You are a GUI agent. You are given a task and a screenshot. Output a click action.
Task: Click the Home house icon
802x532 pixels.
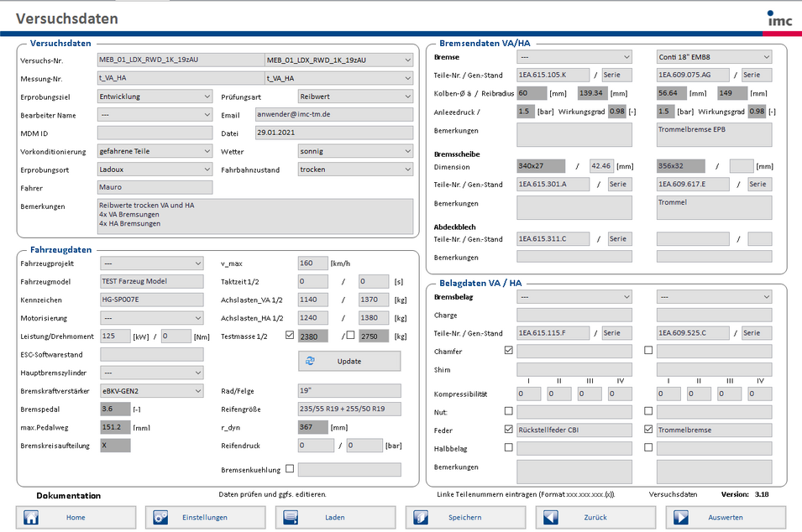click(x=31, y=518)
